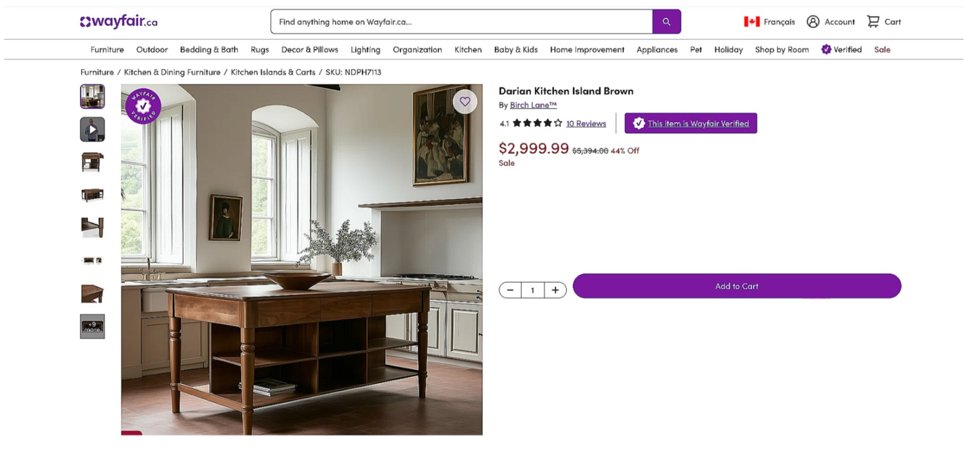This screenshot has width=980, height=454.
Task: Open the Lighting menu
Action: 366,50
